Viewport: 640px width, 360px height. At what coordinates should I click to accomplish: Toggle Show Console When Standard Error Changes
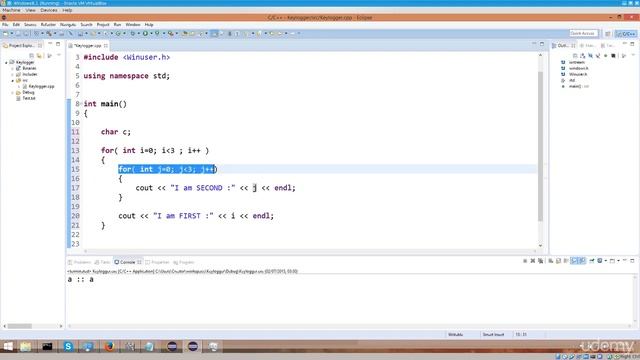[582, 260]
